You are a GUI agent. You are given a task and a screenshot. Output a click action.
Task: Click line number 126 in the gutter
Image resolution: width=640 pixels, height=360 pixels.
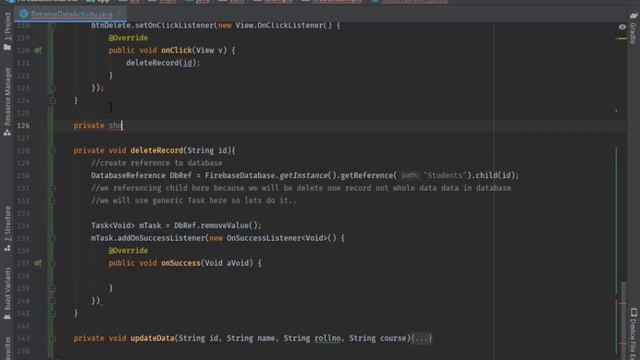[x=23, y=126]
